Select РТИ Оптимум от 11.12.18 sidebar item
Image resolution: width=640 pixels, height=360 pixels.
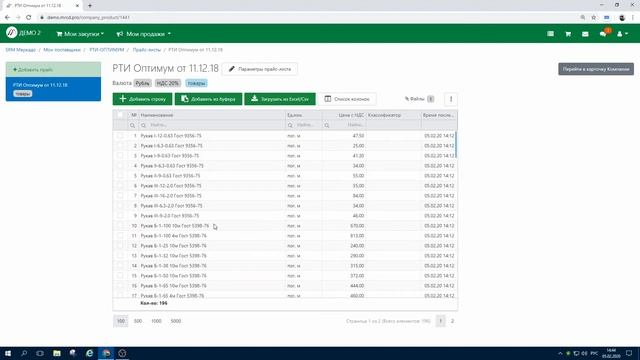(x=53, y=89)
